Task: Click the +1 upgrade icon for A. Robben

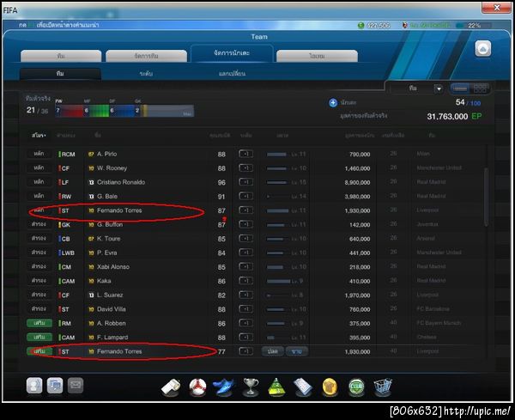Action: tap(245, 324)
